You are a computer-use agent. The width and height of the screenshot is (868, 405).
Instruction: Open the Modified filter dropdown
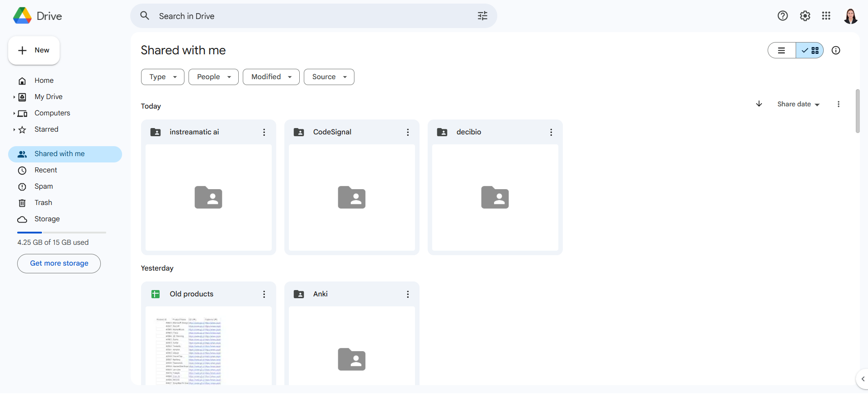[x=271, y=77]
